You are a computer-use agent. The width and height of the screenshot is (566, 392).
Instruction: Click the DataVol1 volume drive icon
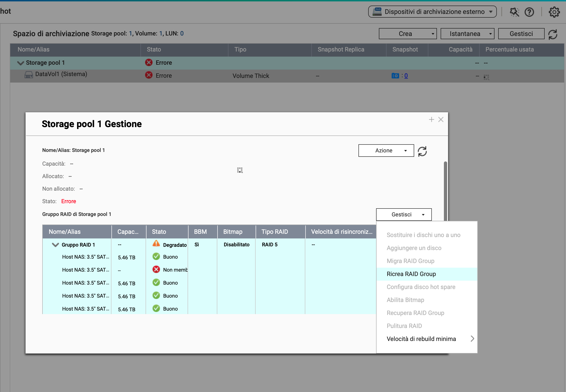tap(29, 75)
